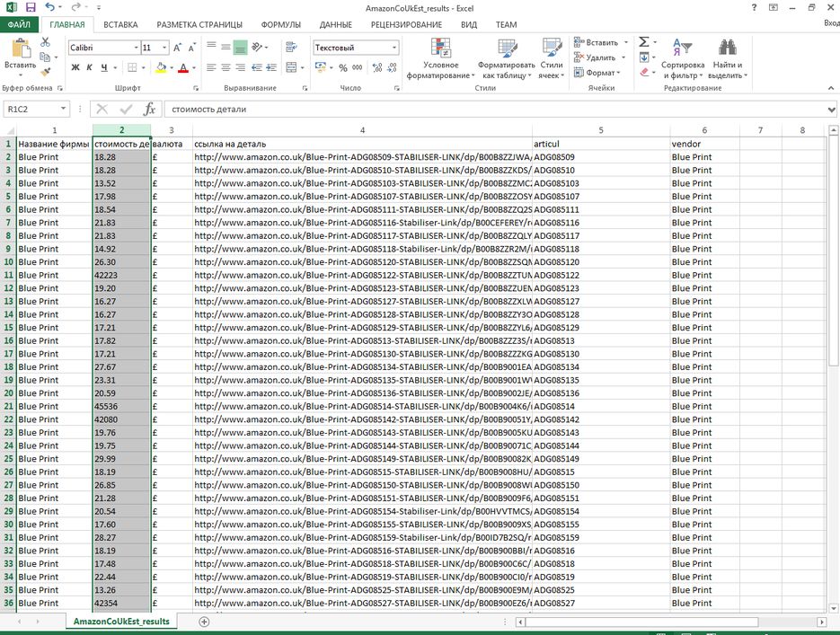The height and width of the screenshot is (635, 840).
Task: Select the Format Painter brush
Action: point(45,71)
